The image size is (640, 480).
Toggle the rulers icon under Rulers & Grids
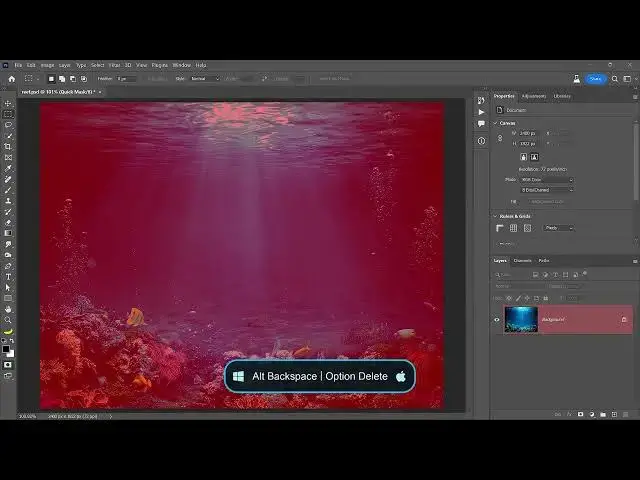pyautogui.click(x=500, y=228)
